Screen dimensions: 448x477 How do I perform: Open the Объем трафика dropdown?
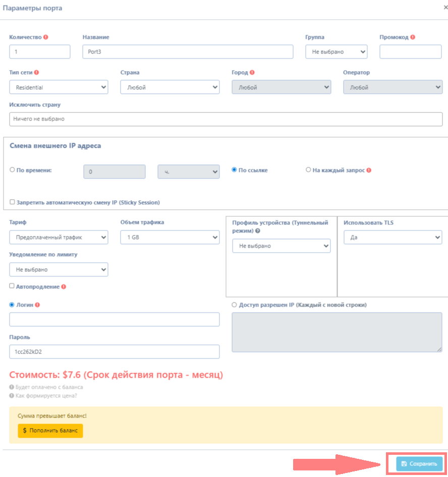tap(170, 237)
